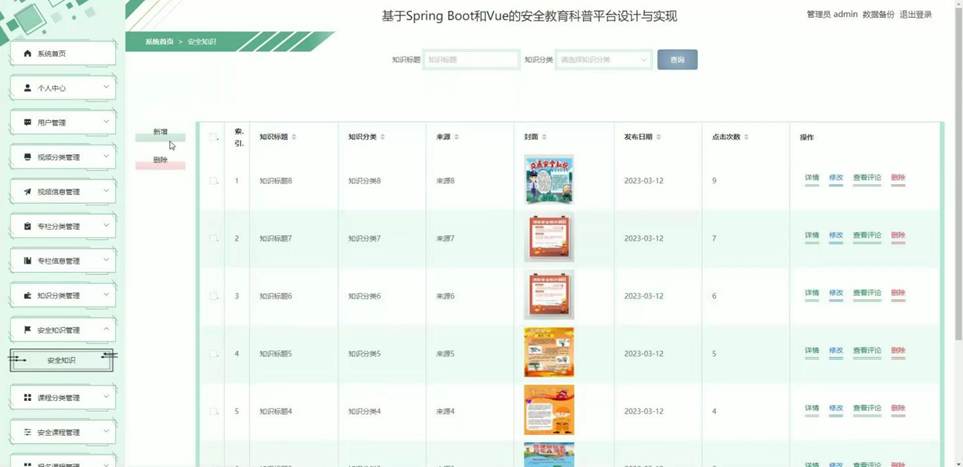
Task: Click 删除 in row 知识标题5
Action: [898, 351]
